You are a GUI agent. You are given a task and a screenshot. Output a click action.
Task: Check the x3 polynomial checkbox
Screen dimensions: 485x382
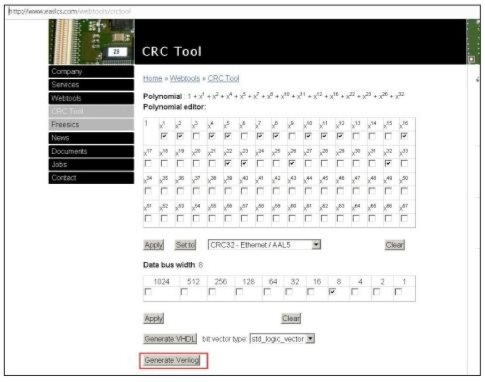coord(196,136)
